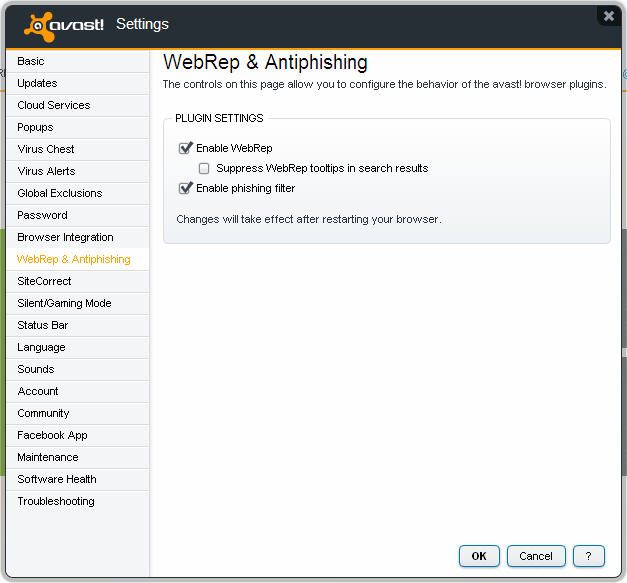This screenshot has height=583, width=627.
Task: Check Suppress WebRep tooltips in search results
Action: (204, 168)
